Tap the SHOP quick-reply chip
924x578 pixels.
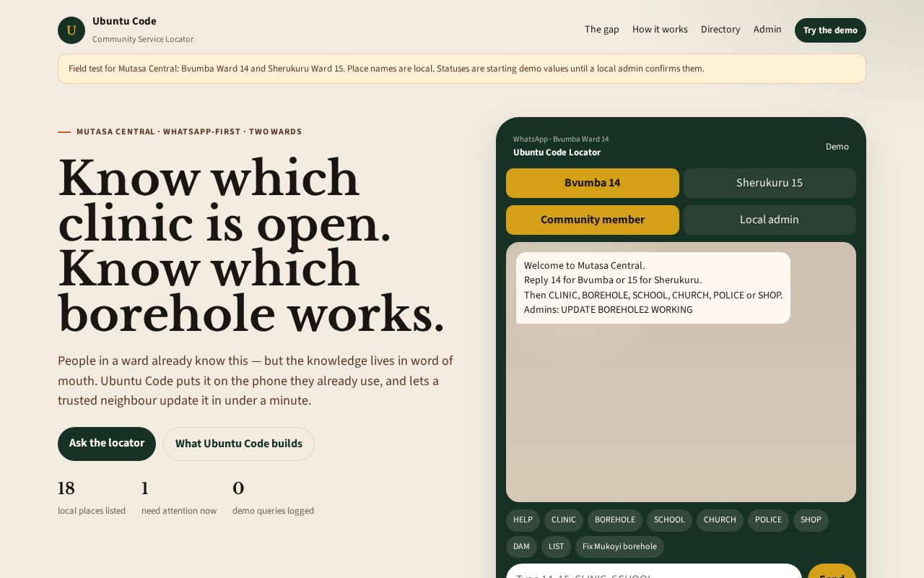[811, 520]
